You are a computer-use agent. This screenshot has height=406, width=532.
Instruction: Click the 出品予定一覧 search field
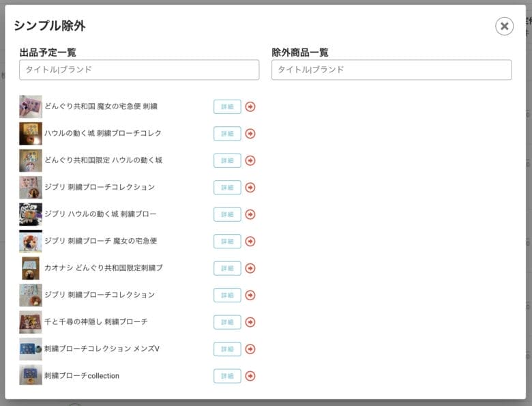139,70
